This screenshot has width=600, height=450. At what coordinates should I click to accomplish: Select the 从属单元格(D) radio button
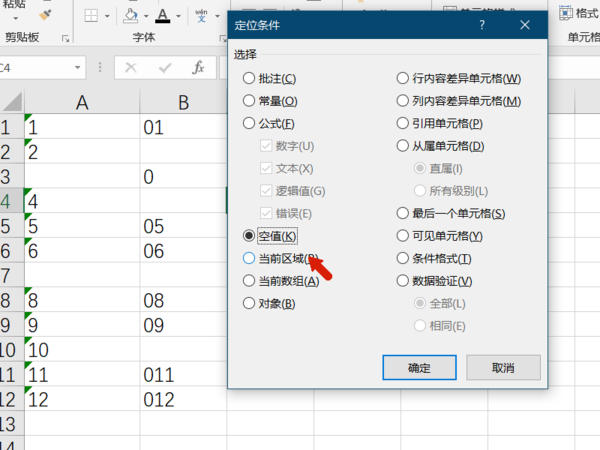click(403, 146)
